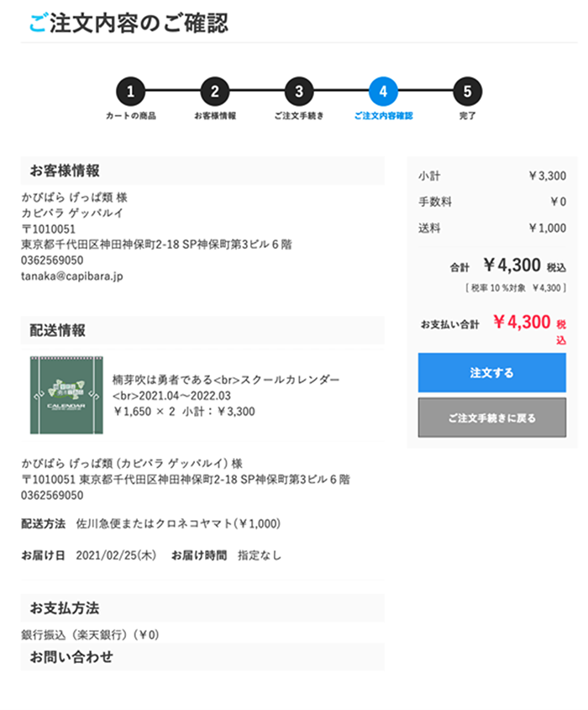Click step 3 circle ご注文手続き
This screenshot has height=710, width=588.
299,92
